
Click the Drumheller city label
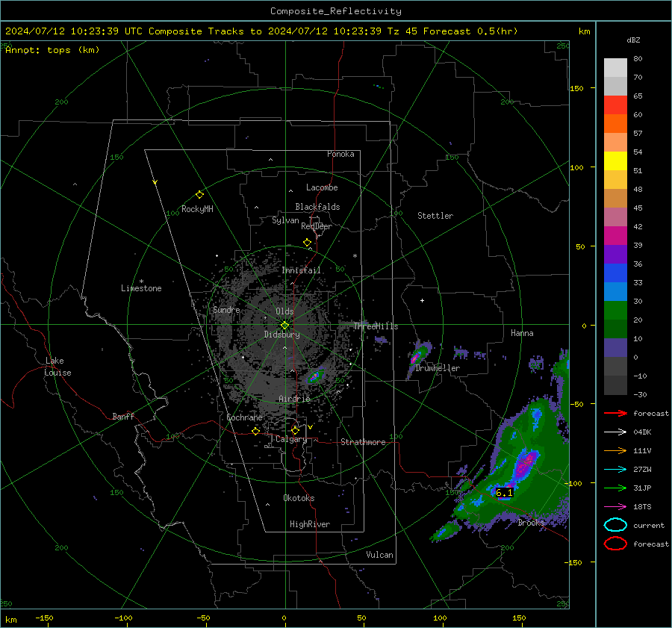438,368
